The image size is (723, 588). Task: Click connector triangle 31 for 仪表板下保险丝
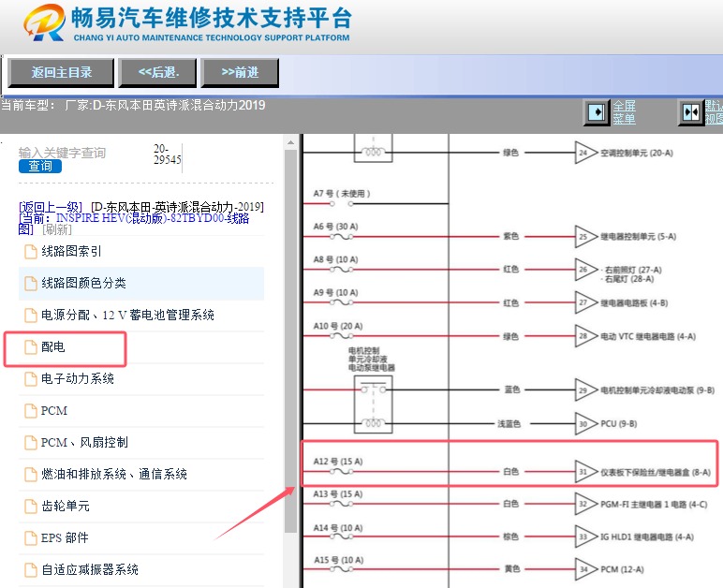[x=585, y=471]
